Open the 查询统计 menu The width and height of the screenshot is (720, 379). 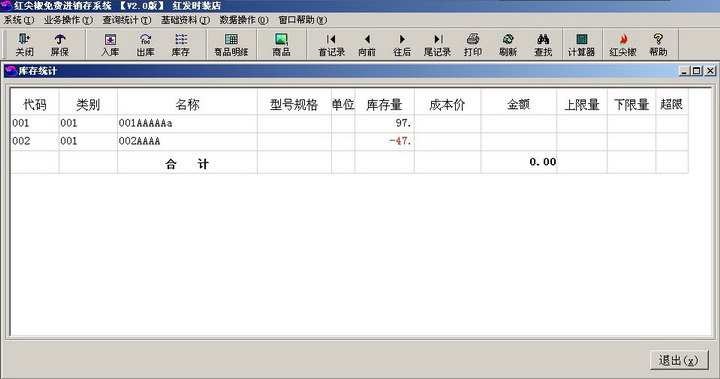[127, 20]
